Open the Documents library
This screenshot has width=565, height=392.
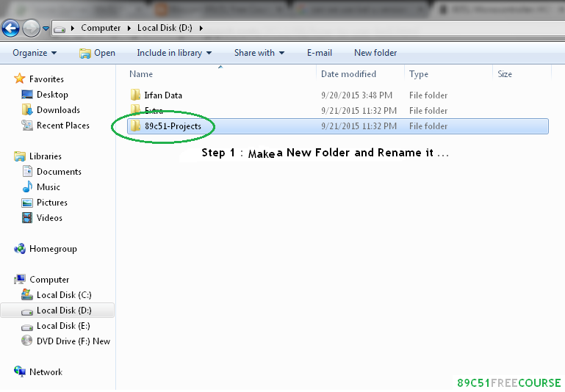[x=59, y=172]
